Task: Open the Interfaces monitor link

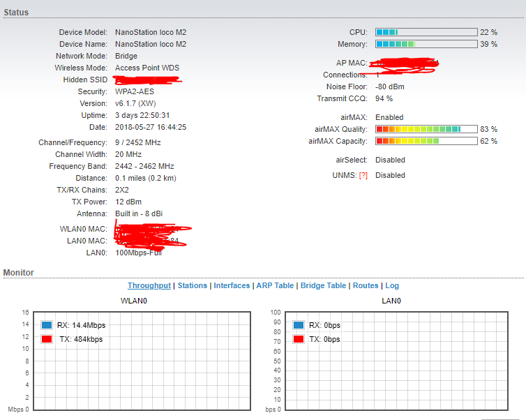Action: (x=232, y=285)
